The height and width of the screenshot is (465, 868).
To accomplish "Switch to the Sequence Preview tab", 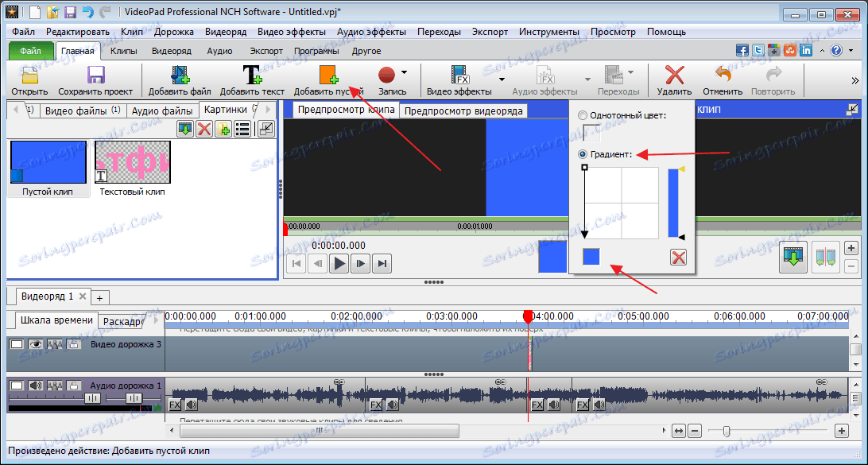I will 463,110.
